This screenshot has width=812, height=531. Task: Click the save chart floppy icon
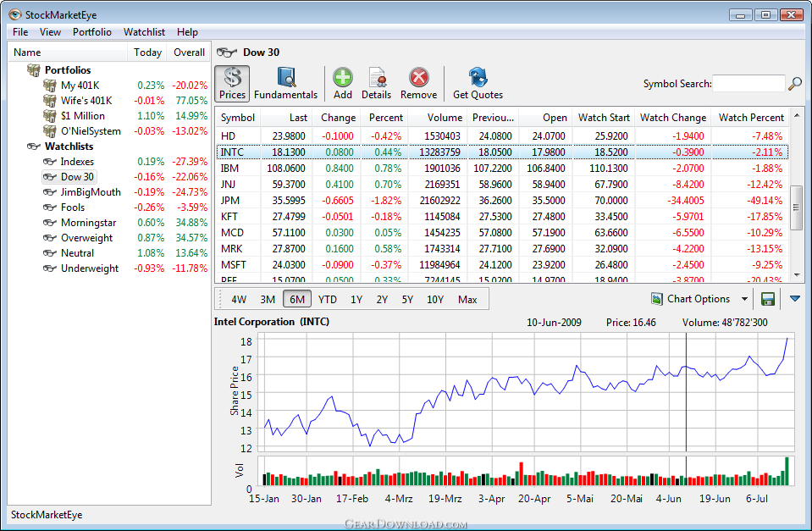coord(767,299)
